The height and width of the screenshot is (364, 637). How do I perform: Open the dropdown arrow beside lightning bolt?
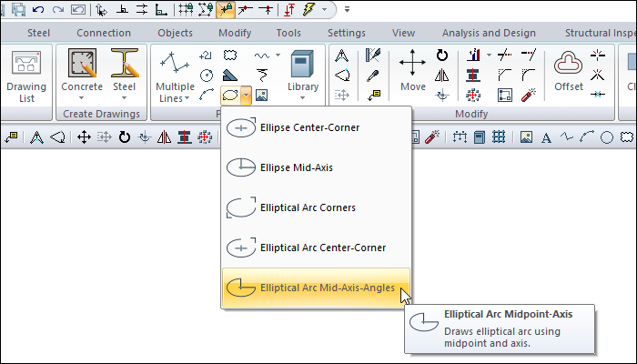(x=324, y=9)
